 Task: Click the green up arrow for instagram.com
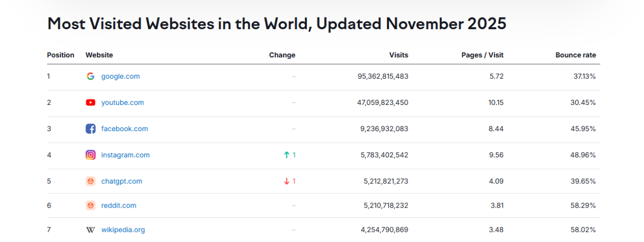[x=287, y=155]
